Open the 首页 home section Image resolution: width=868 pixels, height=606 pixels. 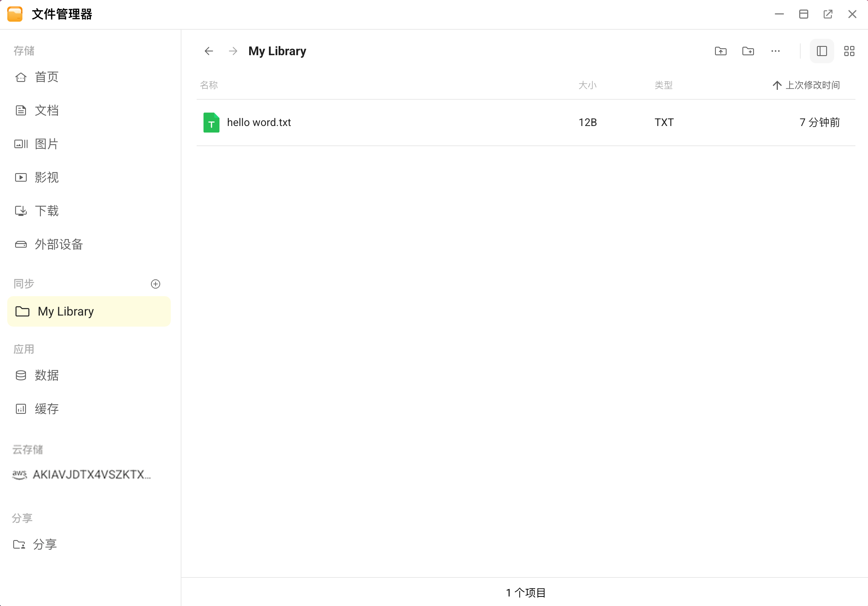pyautogui.click(x=46, y=77)
